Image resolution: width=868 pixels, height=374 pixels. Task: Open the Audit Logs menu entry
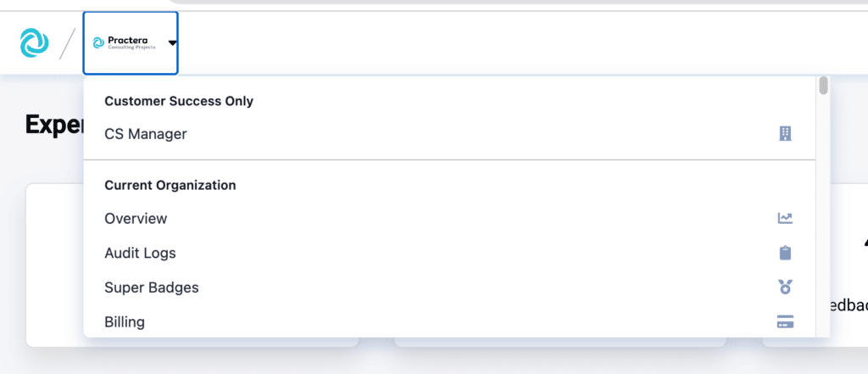[x=140, y=253]
